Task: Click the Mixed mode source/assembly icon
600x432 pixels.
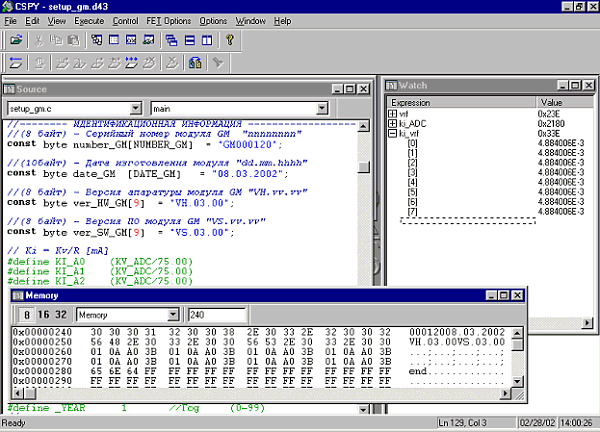Action: point(195,63)
